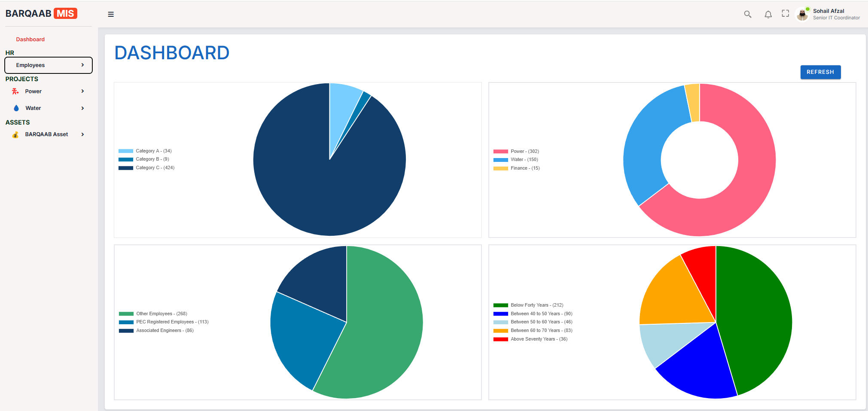Image resolution: width=868 pixels, height=411 pixels.
Task: Toggle Category B legend swatch
Action: coord(126,159)
